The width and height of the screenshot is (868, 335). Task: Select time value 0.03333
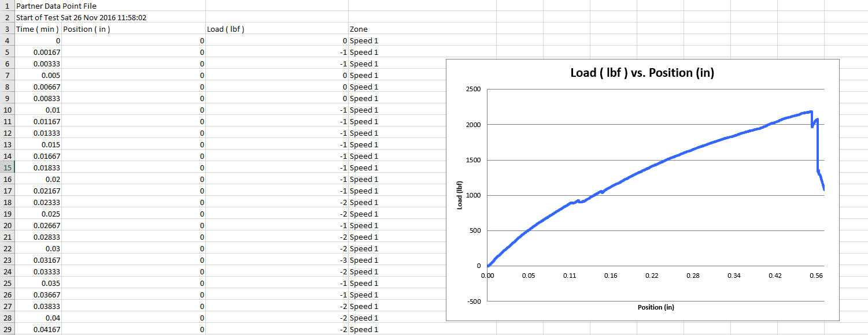pyautogui.click(x=38, y=271)
